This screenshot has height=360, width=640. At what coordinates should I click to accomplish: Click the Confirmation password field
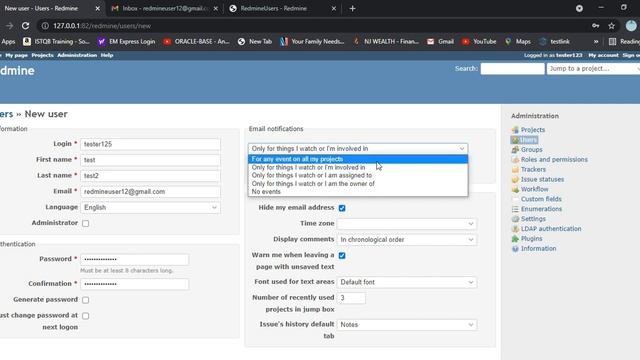135,284
